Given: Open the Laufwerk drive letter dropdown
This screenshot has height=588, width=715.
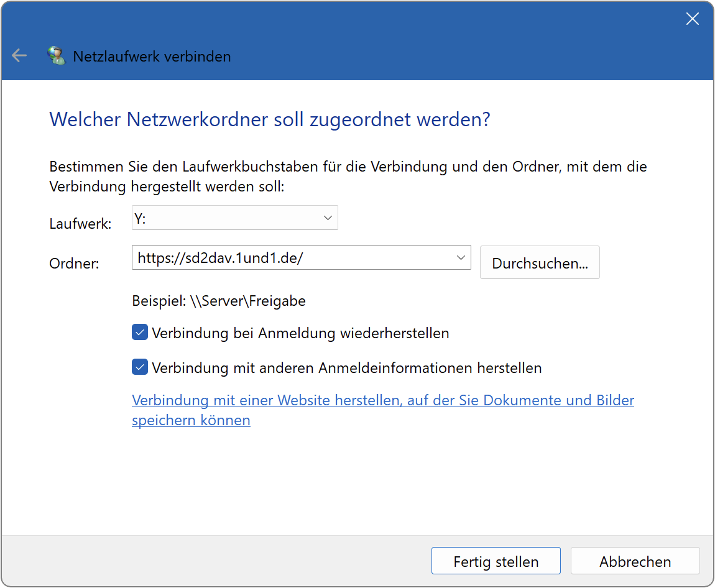Looking at the screenshot, I should tap(328, 218).
